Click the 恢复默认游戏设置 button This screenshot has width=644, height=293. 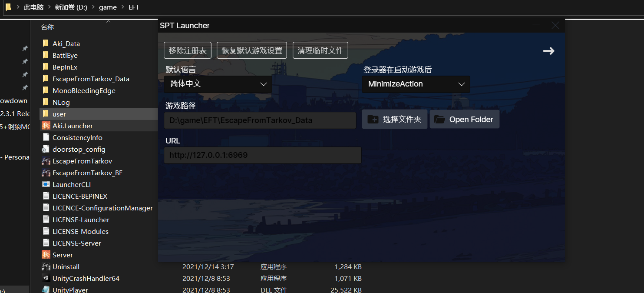[x=252, y=50]
